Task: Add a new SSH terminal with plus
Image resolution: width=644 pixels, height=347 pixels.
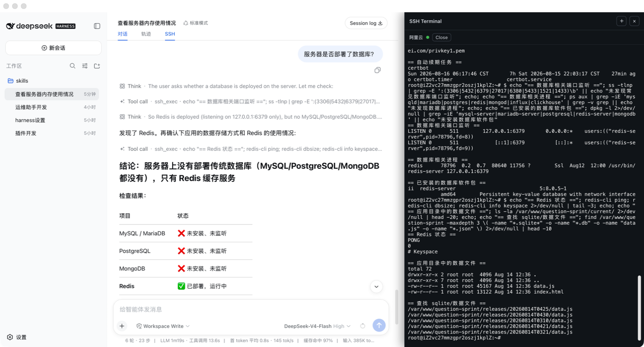Action: 621,21
